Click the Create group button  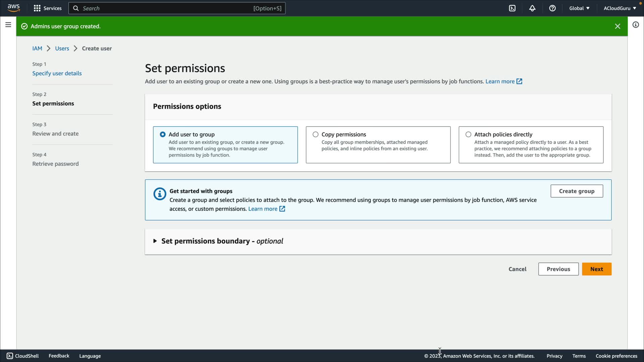tap(577, 191)
